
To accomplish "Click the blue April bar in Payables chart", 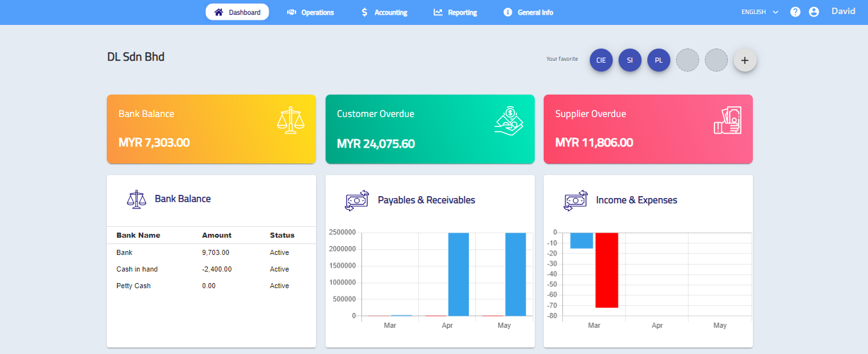I will [458, 274].
